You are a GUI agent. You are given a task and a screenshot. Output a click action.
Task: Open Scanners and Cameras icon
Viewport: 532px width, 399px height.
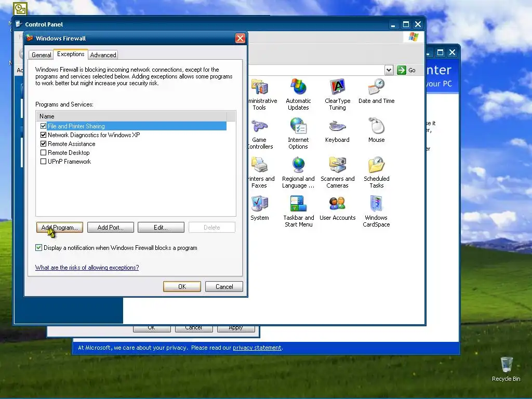337,165
